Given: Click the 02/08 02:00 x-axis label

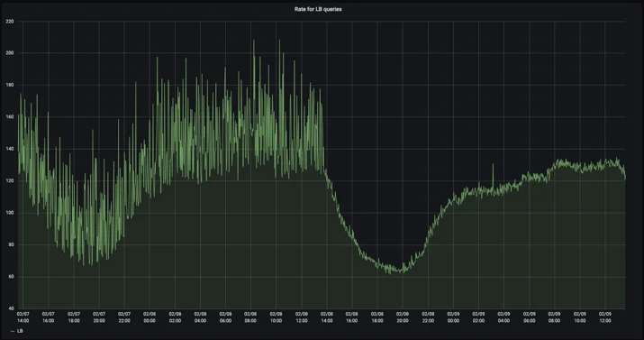Looking at the screenshot, I should 175,317.
